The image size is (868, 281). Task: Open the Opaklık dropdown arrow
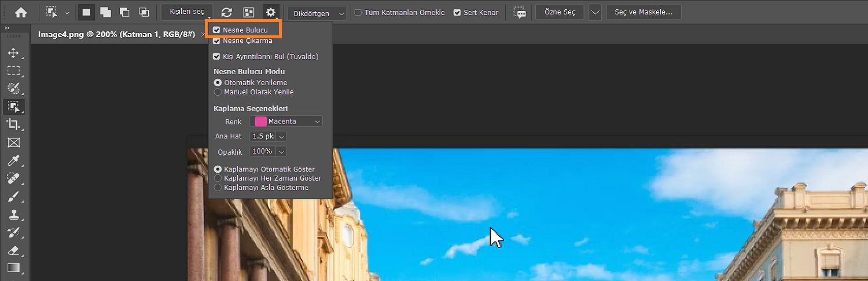point(281,152)
